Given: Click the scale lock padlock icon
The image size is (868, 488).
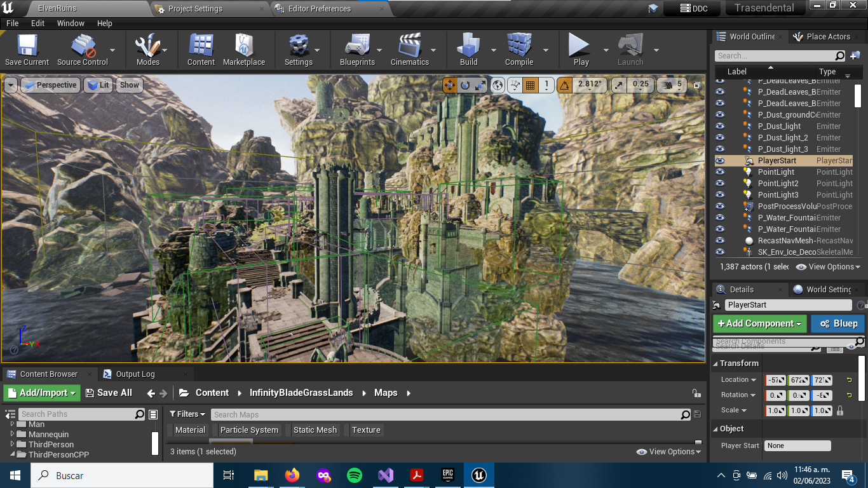Looking at the screenshot, I should (840, 410).
